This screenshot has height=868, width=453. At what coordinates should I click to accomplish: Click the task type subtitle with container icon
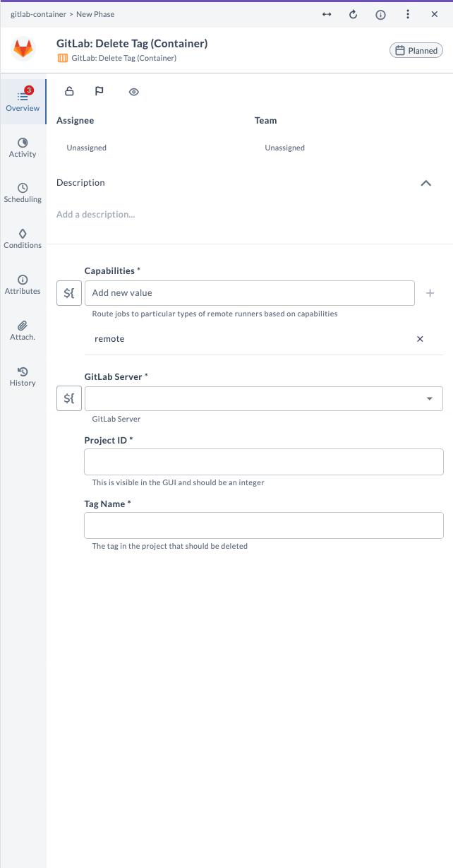tap(116, 58)
